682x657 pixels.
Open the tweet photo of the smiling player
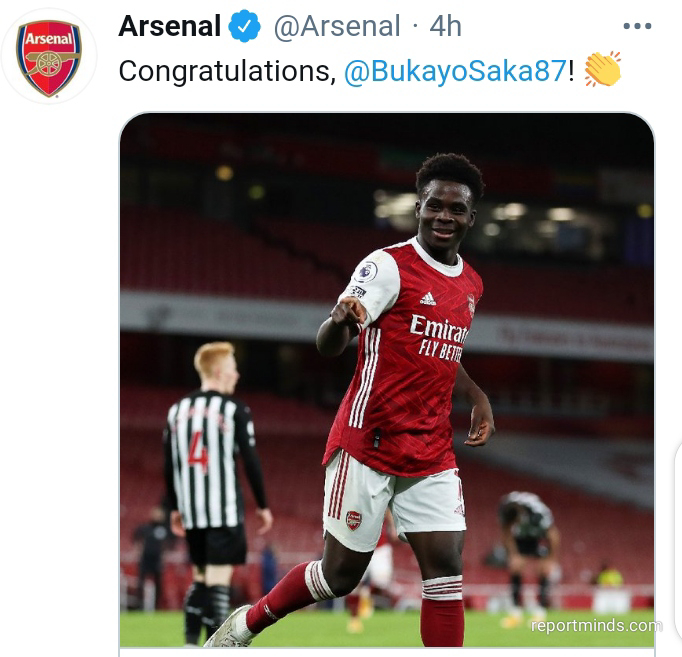[x=387, y=380]
